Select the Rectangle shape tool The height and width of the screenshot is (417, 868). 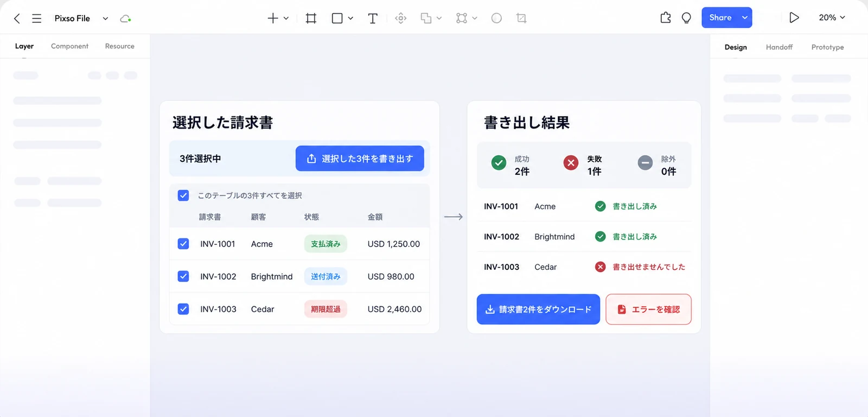(x=337, y=18)
